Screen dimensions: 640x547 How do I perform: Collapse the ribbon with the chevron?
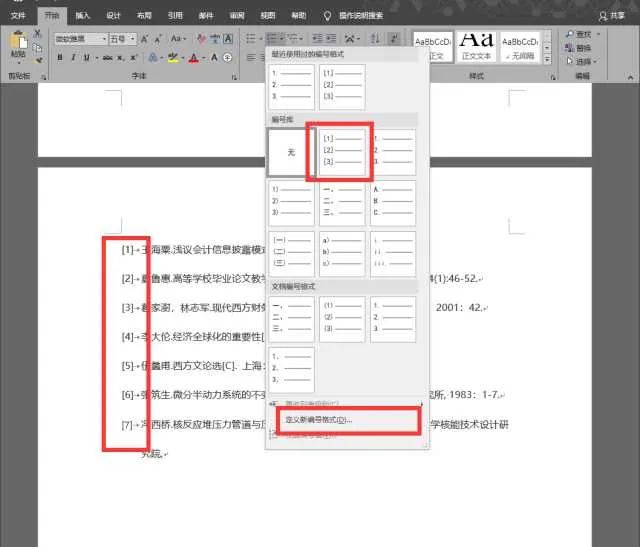631,77
